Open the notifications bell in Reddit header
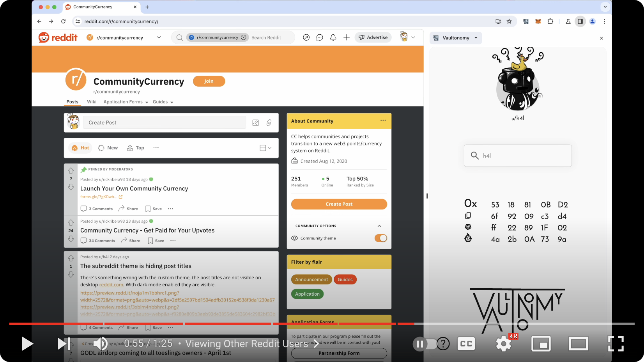Viewport: 644px width, 362px height. [x=333, y=37]
